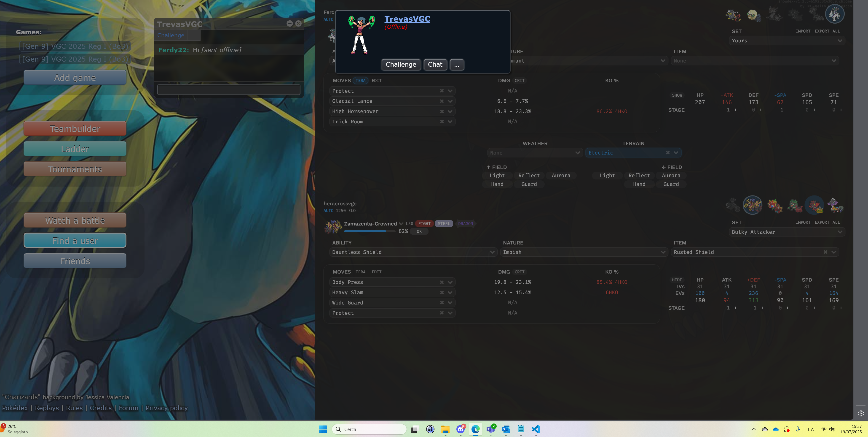The image size is (868, 437).
Task: Open the Teambuilder menu button
Action: click(x=75, y=129)
